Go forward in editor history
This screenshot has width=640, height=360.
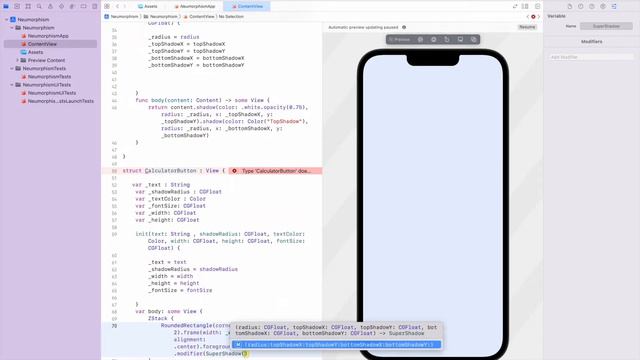click(x=125, y=7)
